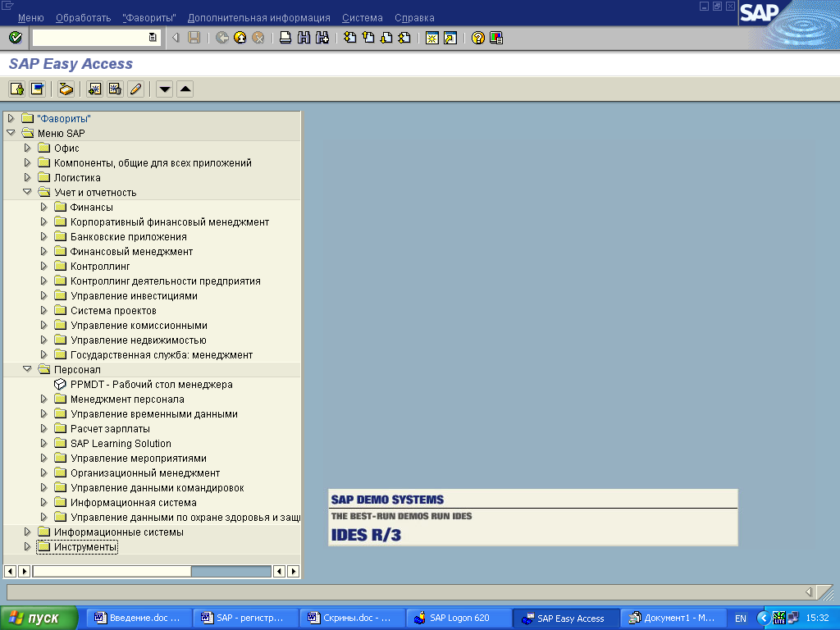Screen dimensions: 840x630
Task: Click the Add to Favorites icon
Action: (95, 89)
